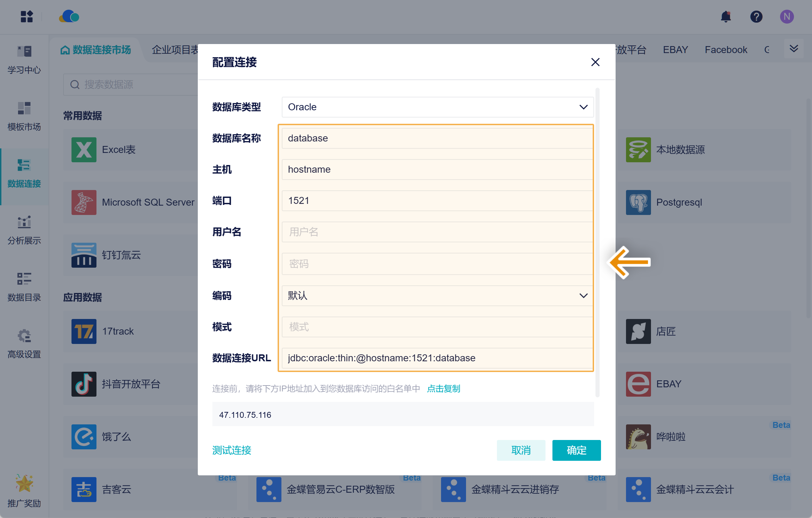Click the 测试连接 link
Image resolution: width=812 pixels, height=518 pixels.
(232, 450)
